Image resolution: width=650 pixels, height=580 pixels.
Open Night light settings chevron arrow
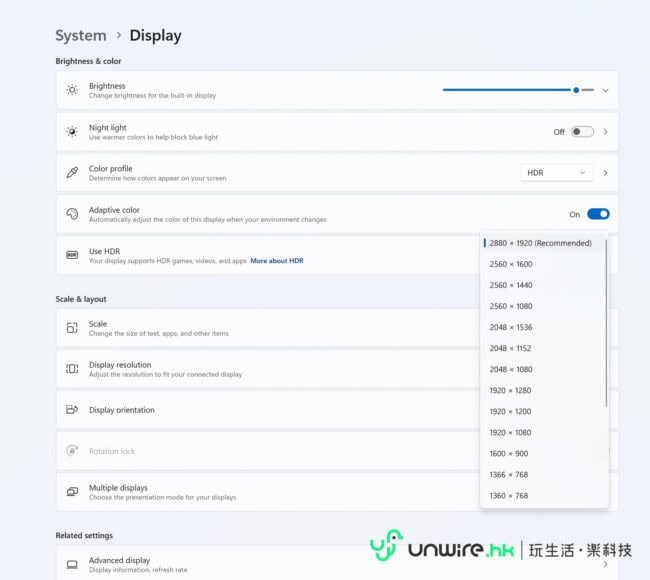point(605,131)
